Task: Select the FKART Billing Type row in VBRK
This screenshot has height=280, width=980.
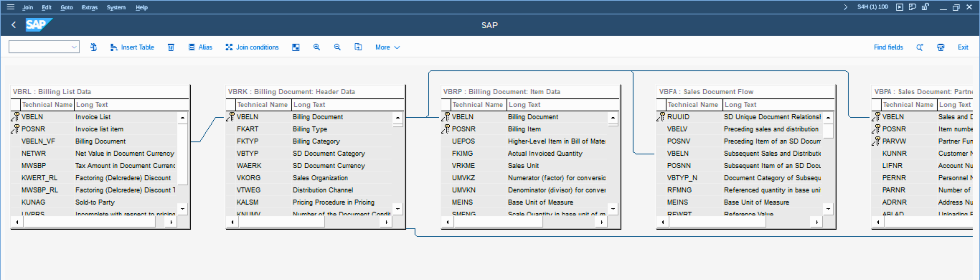Action: point(247,129)
